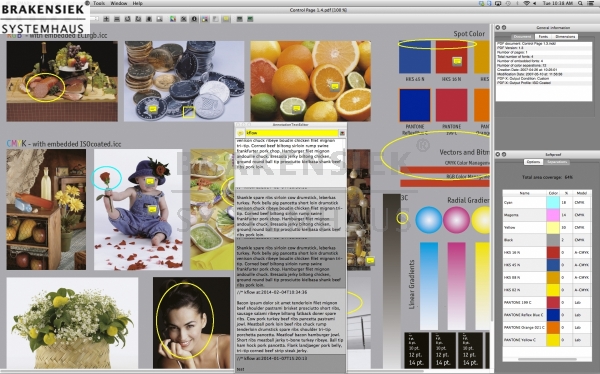
Task: Select the Options tab in Softproof panel
Action: (533, 162)
